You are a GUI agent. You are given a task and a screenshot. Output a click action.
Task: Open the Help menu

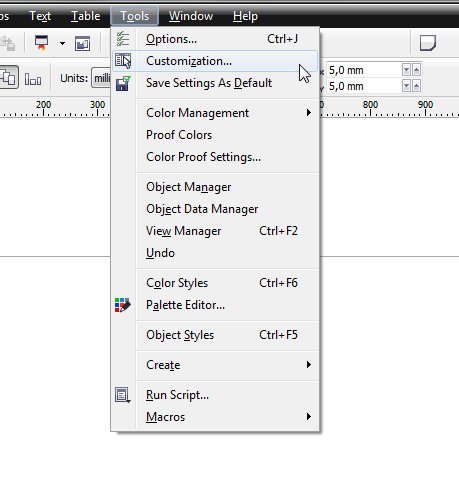click(x=245, y=16)
